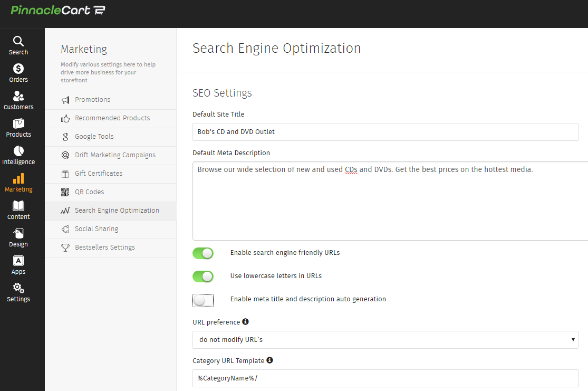Click the SEO Settings heading

(x=222, y=93)
